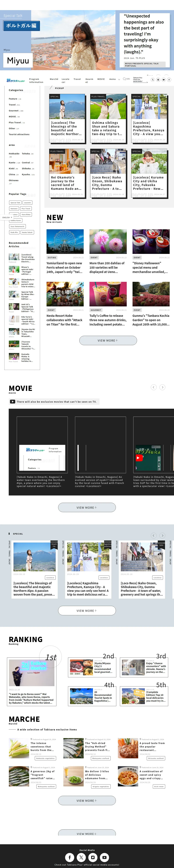Viewport: 174px width, 868px height.
Task: Open the header YouTube icon
Action: coord(164,80)
